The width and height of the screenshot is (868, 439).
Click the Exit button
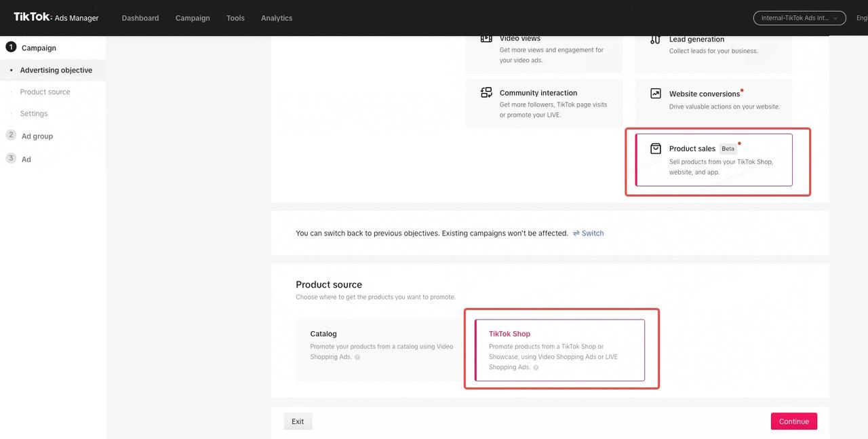[x=298, y=421]
